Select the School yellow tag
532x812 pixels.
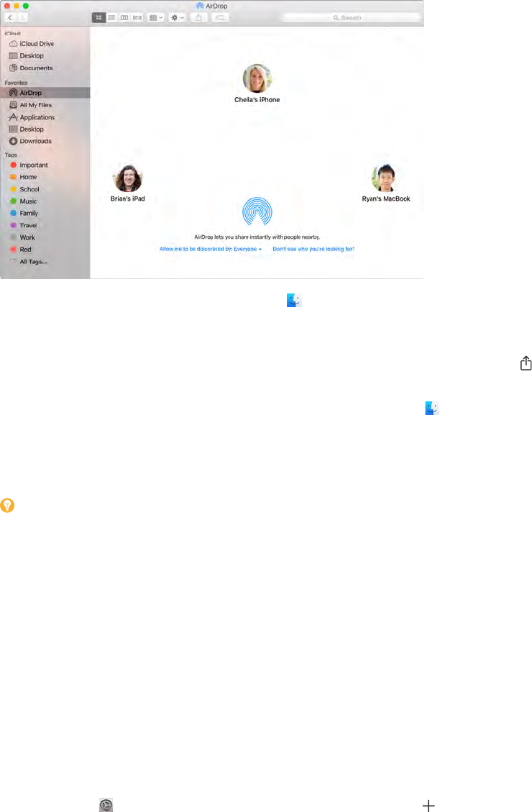(x=25, y=190)
